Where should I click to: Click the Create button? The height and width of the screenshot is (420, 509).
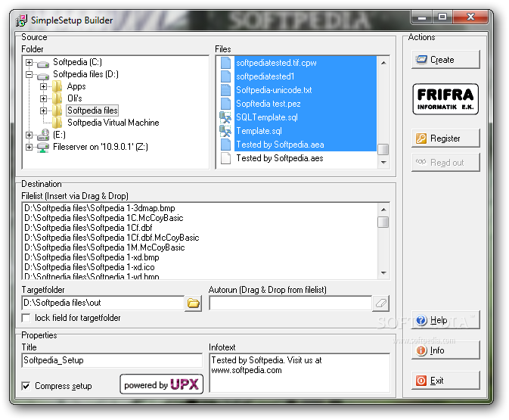[445, 60]
